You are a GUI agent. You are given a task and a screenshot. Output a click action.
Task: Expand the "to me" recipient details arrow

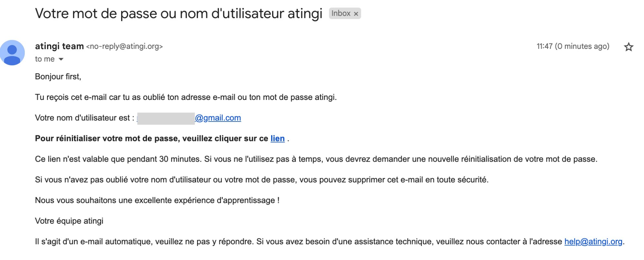(x=61, y=59)
